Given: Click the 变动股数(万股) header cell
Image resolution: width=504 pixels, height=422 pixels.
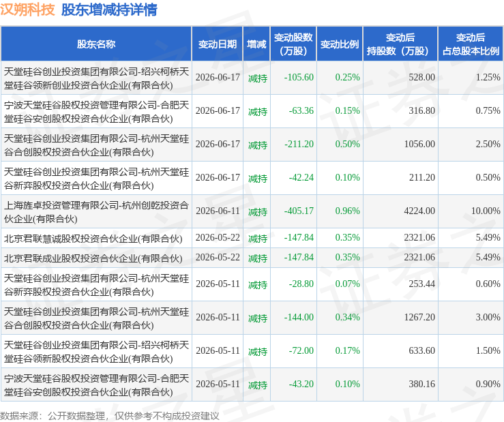Looking at the screenshot, I should click(x=293, y=44).
